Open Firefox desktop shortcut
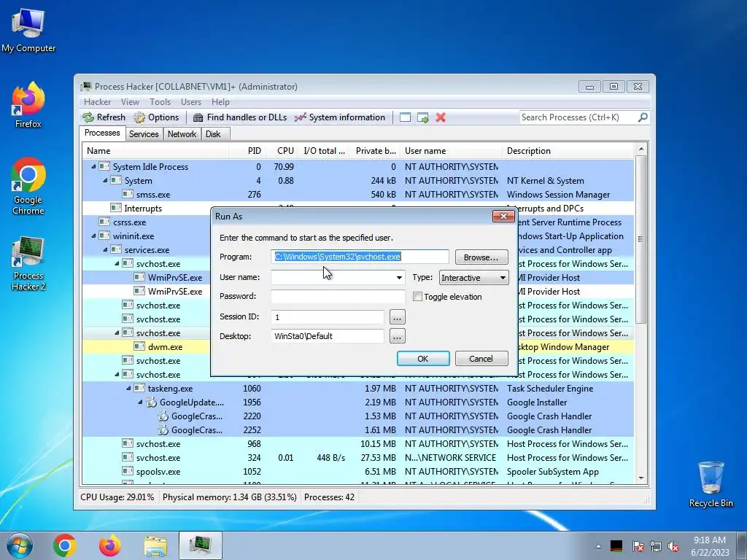The image size is (747, 560). tap(28, 105)
